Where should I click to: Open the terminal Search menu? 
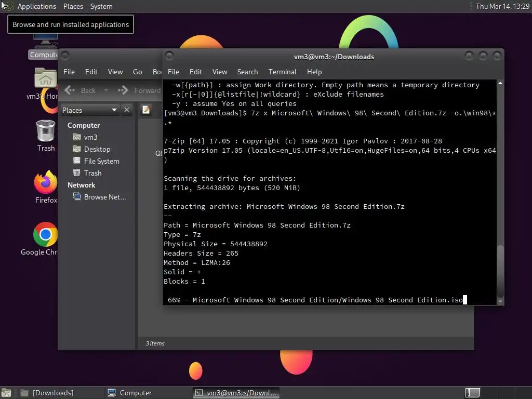pyautogui.click(x=248, y=72)
